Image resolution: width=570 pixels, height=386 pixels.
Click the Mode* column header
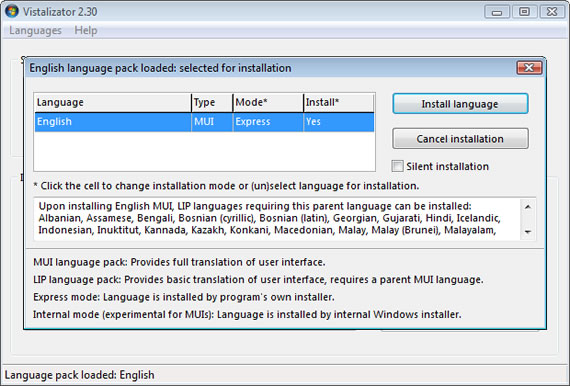point(268,102)
